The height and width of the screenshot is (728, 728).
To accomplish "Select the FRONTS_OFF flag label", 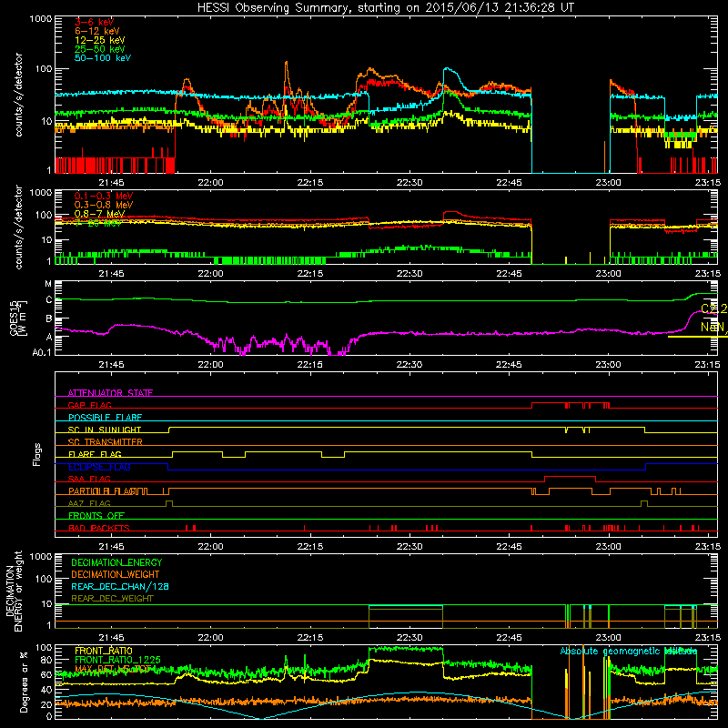I will [x=96, y=516].
